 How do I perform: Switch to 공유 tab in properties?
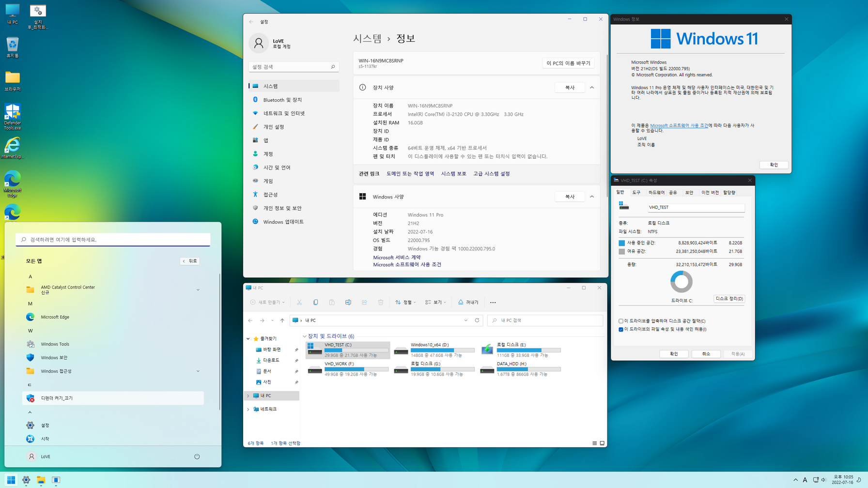pos(673,193)
